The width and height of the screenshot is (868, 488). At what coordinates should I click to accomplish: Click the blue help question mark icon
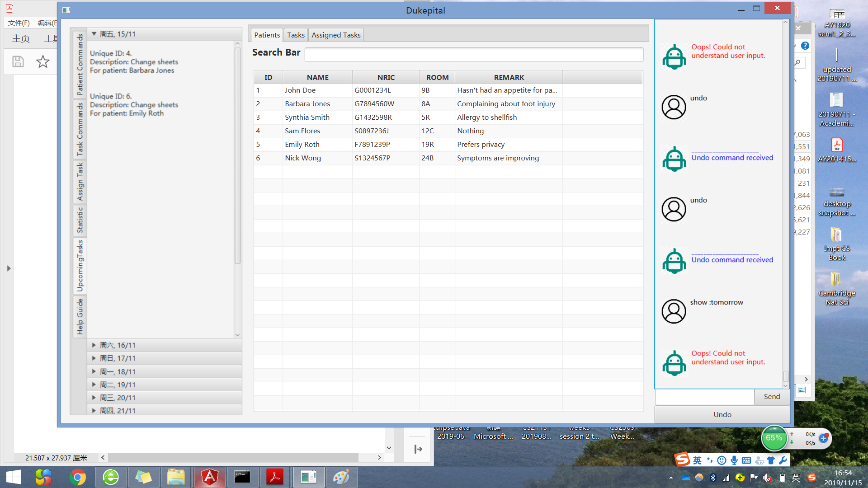coord(805,46)
